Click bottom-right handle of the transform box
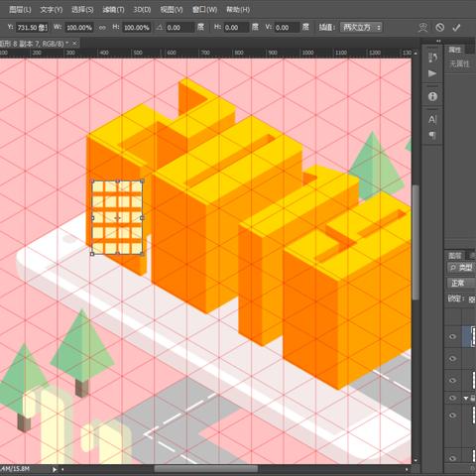 click(142, 254)
